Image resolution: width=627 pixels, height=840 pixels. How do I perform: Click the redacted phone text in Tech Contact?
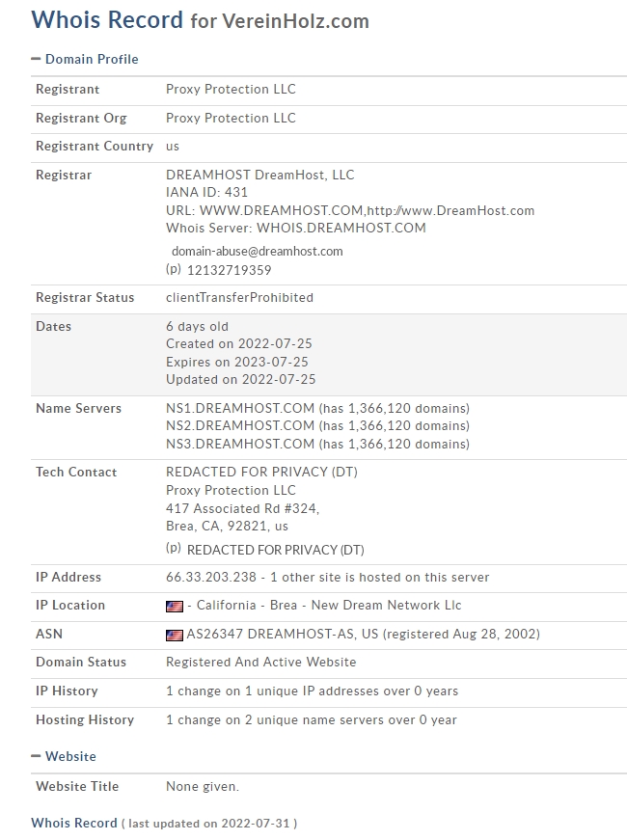276,550
